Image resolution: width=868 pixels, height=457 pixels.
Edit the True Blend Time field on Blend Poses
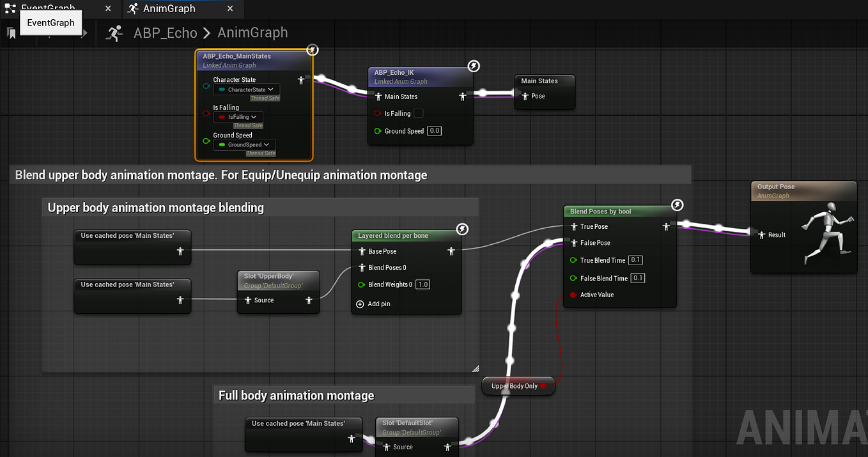click(x=635, y=259)
